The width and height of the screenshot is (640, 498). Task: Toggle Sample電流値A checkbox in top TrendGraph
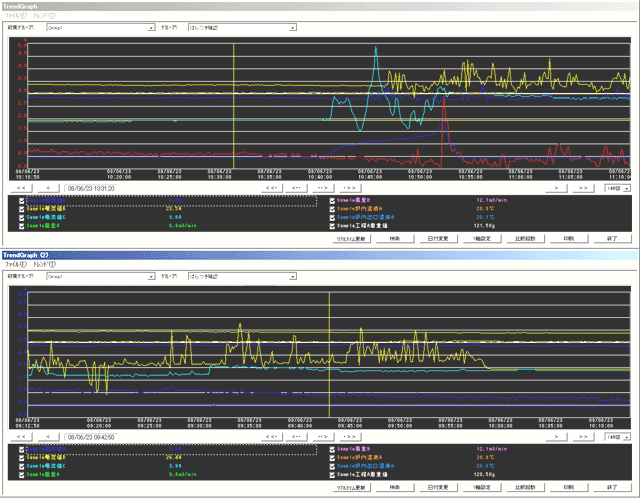pos(22,201)
